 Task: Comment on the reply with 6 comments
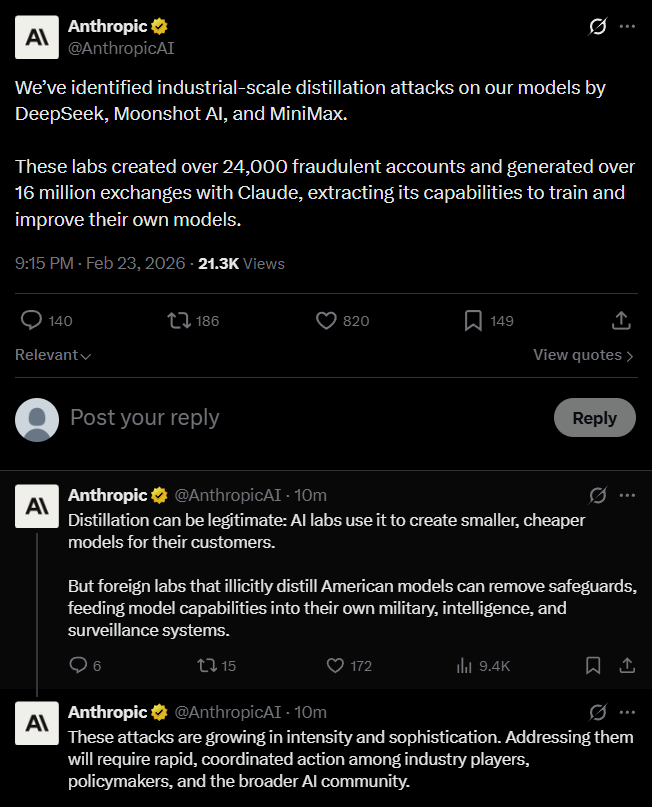tap(79, 665)
